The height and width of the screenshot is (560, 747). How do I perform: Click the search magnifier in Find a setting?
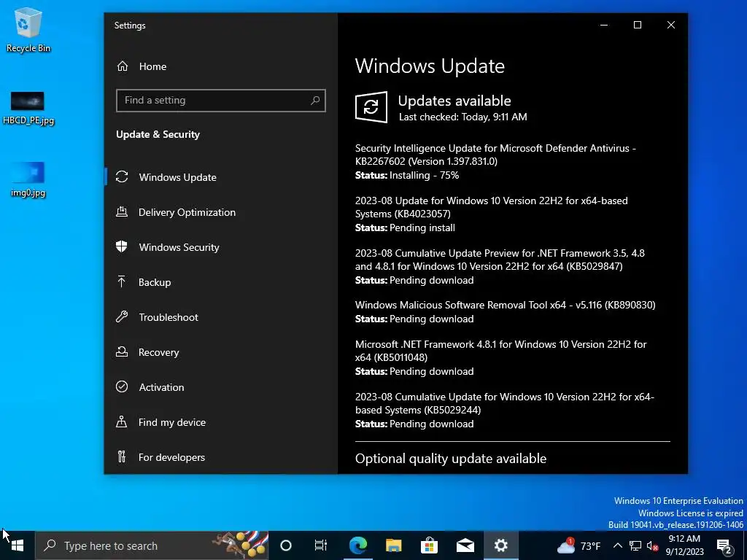[315, 101]
